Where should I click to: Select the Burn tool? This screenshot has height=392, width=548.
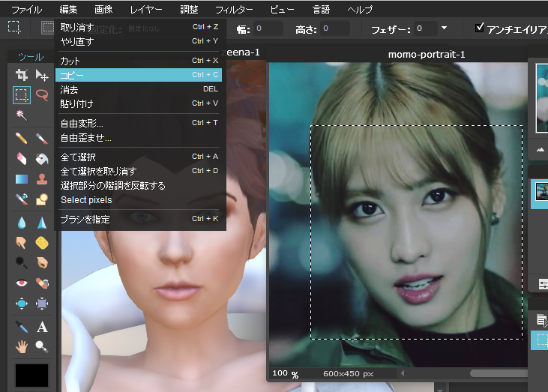[x=42, y=263]
